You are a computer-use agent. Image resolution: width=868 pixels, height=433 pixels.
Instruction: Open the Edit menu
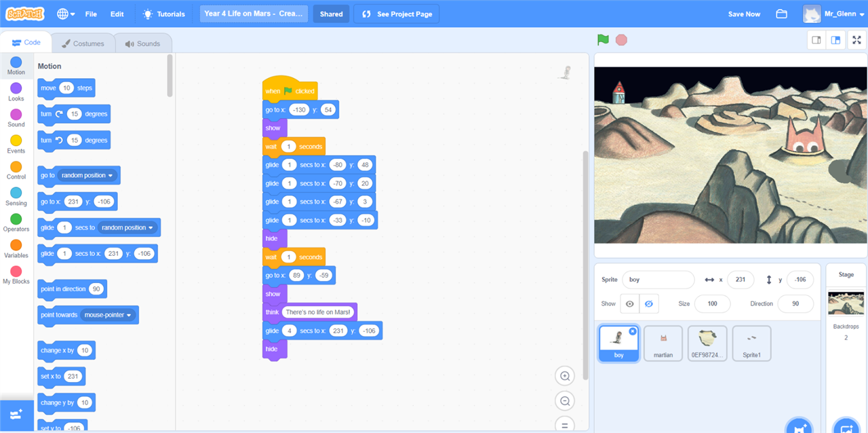pos(117,14)
